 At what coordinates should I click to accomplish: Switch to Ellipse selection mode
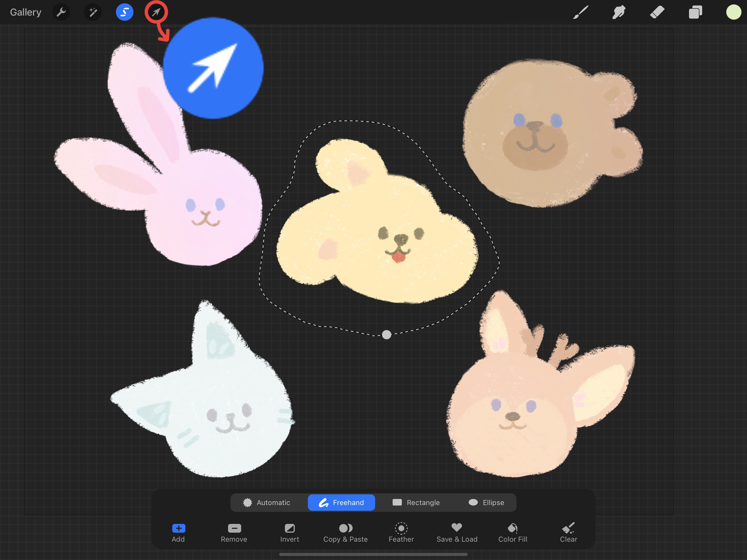click(486, 503)
